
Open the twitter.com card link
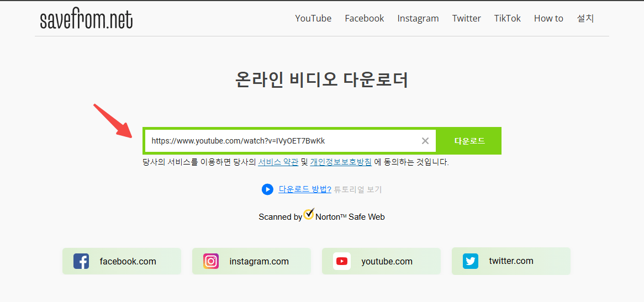coord(511,261)
